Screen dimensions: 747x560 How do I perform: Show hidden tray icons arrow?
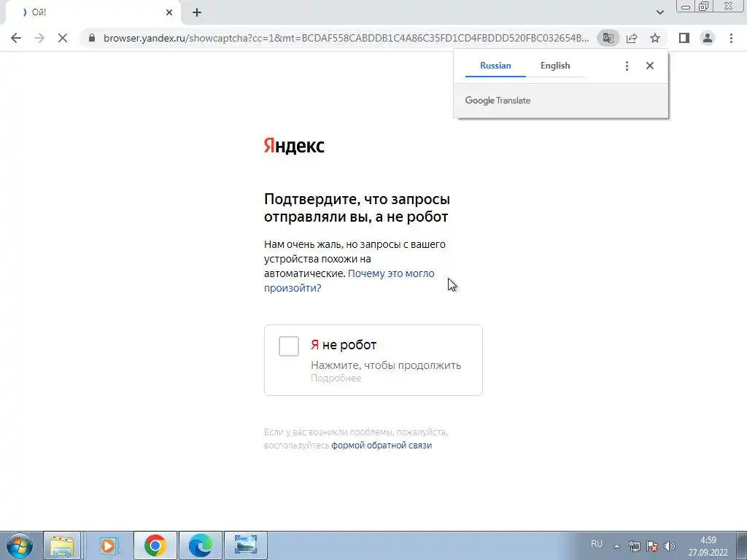[617, 546]
